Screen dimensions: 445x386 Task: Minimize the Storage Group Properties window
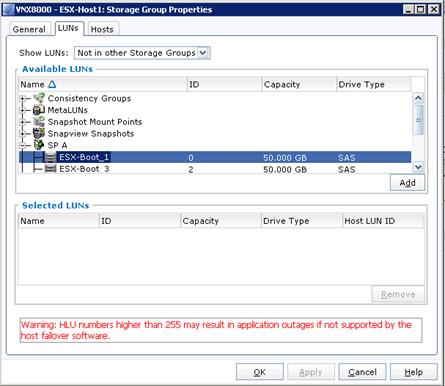click(x=409, y=9)
